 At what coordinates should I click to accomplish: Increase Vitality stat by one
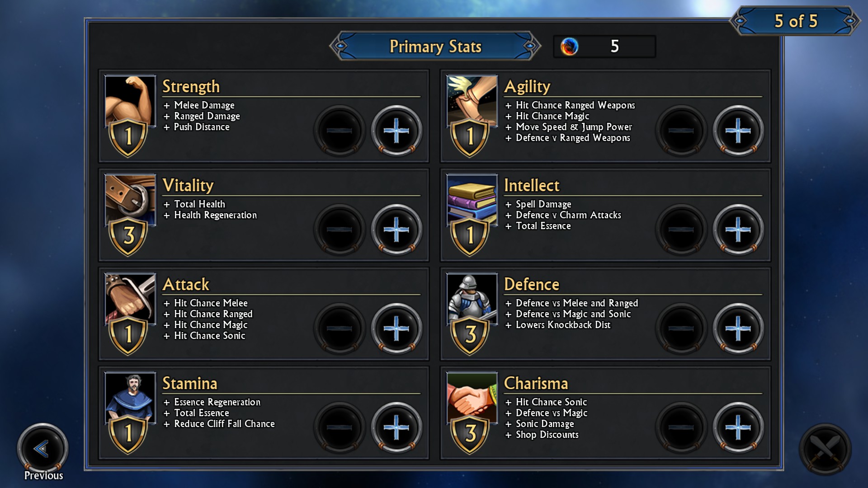point(396,230)
